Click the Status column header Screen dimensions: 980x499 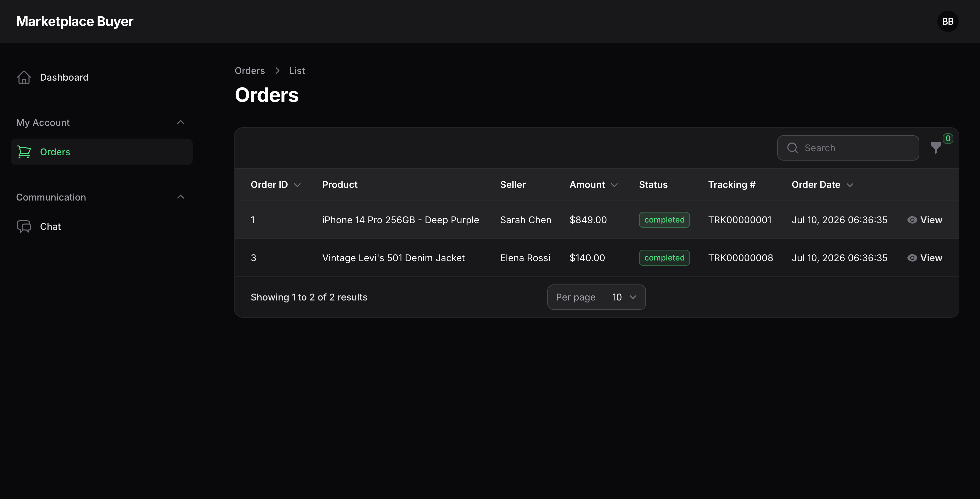653,185
